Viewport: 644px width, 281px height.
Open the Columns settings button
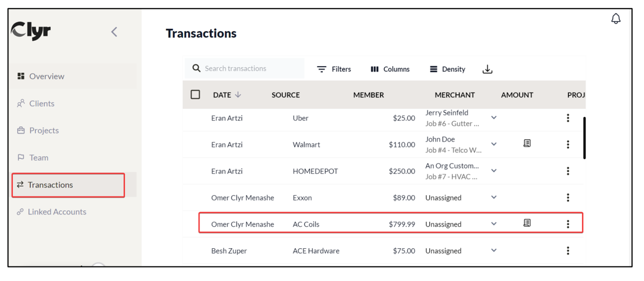(x=390, y=69)
